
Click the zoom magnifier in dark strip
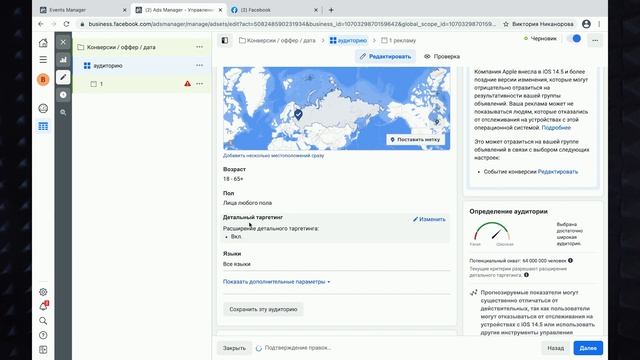[x=63, y=112]
